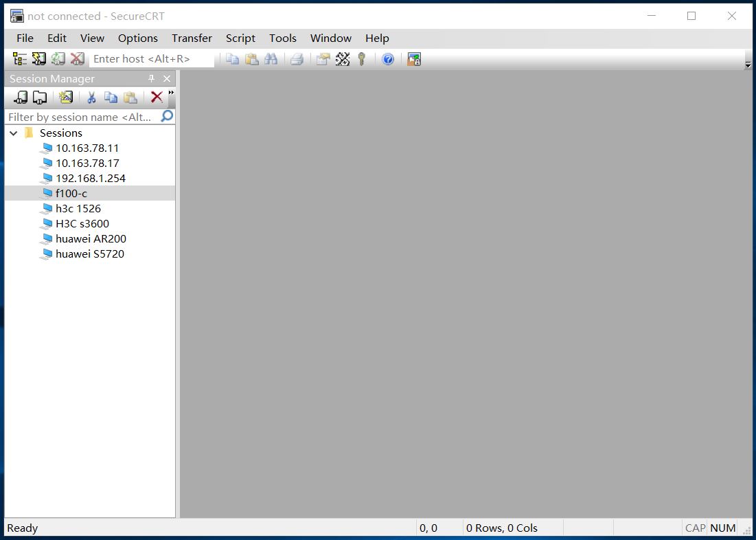Click the CAP indicator in status bar
The width and height of the screenshot is (756, 540).
click(696, 528)
